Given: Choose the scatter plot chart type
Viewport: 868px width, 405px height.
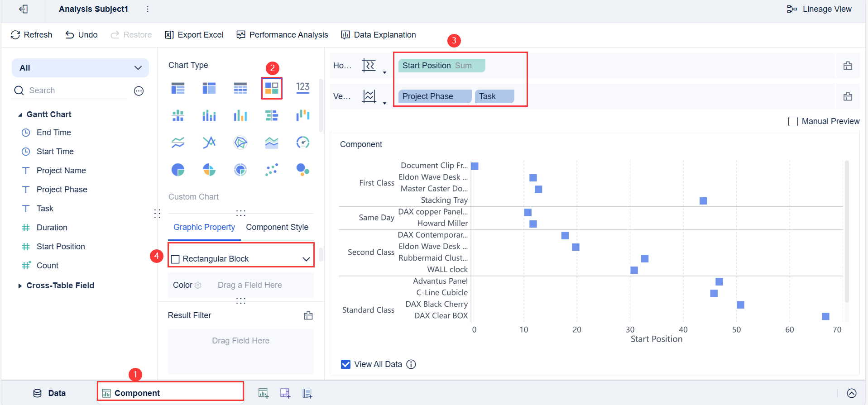Looking at the screenshot, I should (x=271, y=170).
